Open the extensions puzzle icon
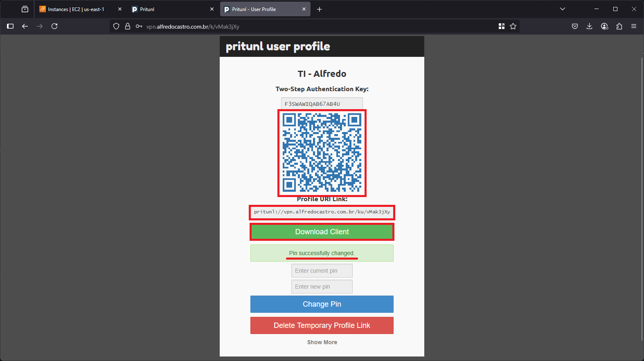This screenshot has width=644, height=361. pos(619,26)
